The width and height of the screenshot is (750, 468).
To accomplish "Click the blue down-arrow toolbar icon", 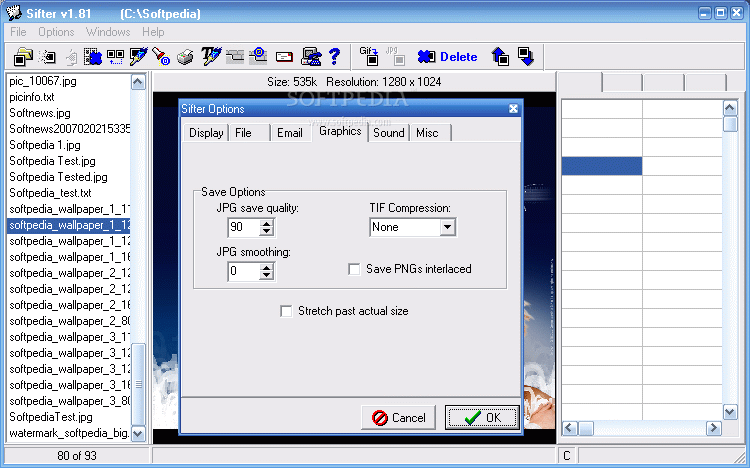I will coord(526,56).
